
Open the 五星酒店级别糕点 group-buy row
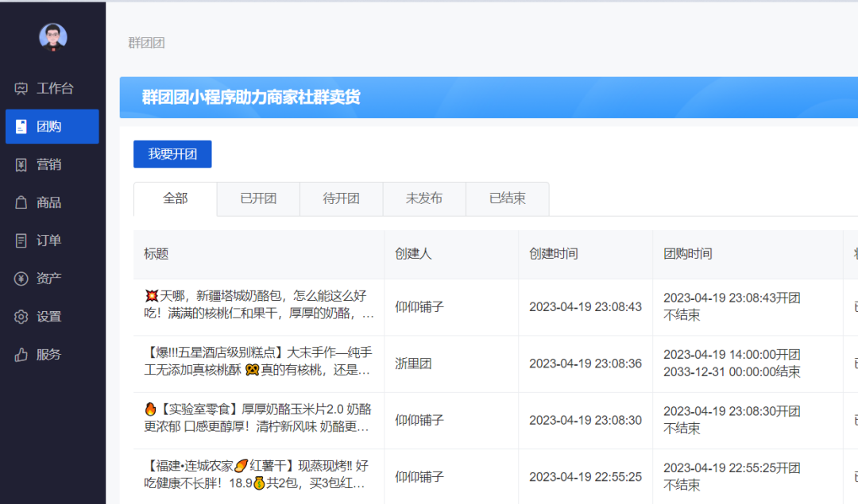click(259, 362)
